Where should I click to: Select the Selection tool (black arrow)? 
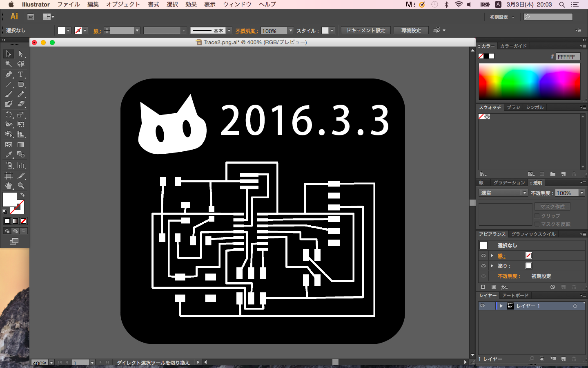(x=8, y=54)
